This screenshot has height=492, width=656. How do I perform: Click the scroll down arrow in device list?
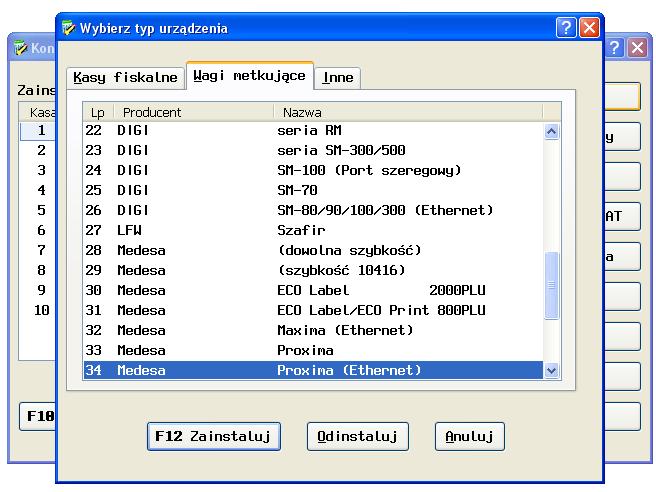551,370
